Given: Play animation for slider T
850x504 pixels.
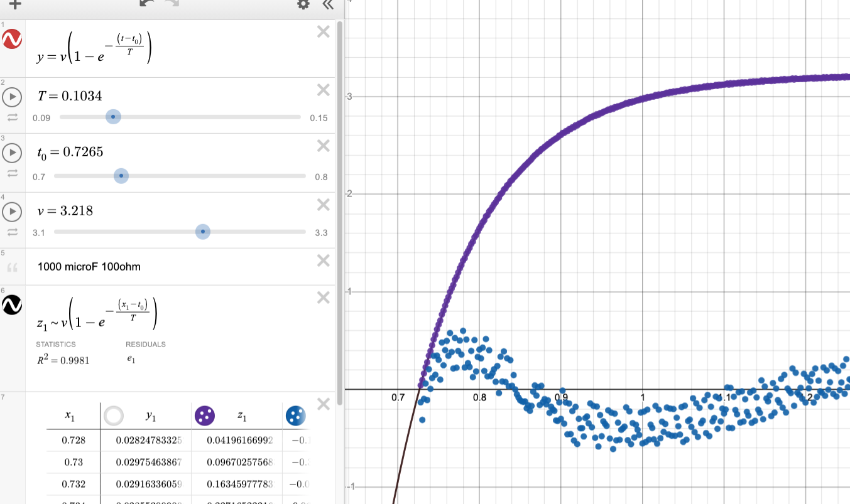Looking at the screenshot, I should pyautogui.click(x=12, y=97).
